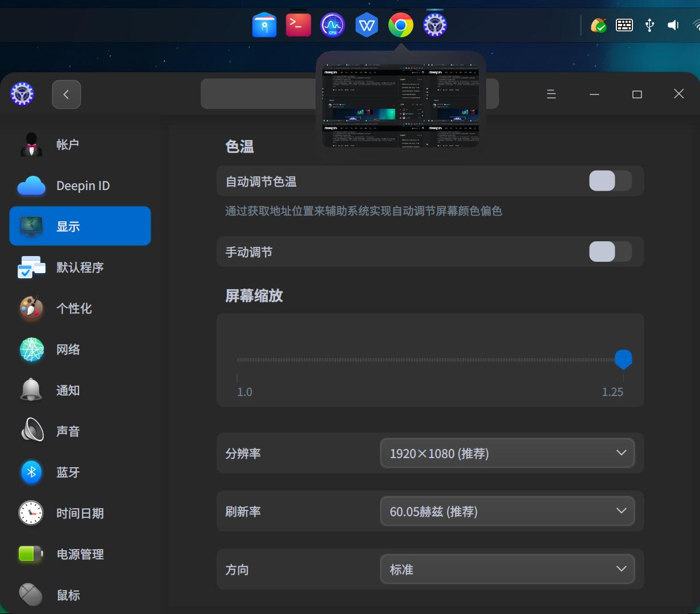Viewport: 700px width, 614px height.
Task: Click the 屏幕缩放 heading
Action: [254, 295]
